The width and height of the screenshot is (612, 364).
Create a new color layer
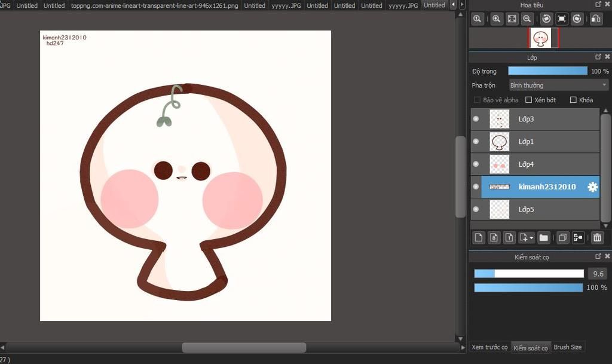(479, 237)
